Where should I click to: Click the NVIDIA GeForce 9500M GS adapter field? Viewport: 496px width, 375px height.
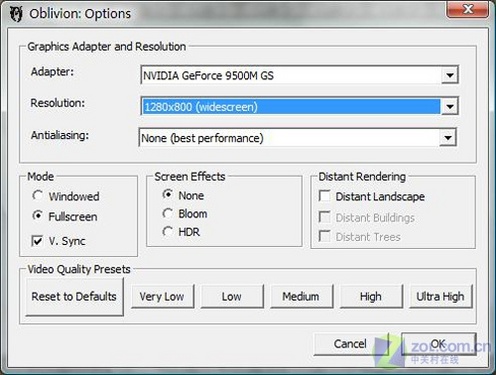pos(299,75)
